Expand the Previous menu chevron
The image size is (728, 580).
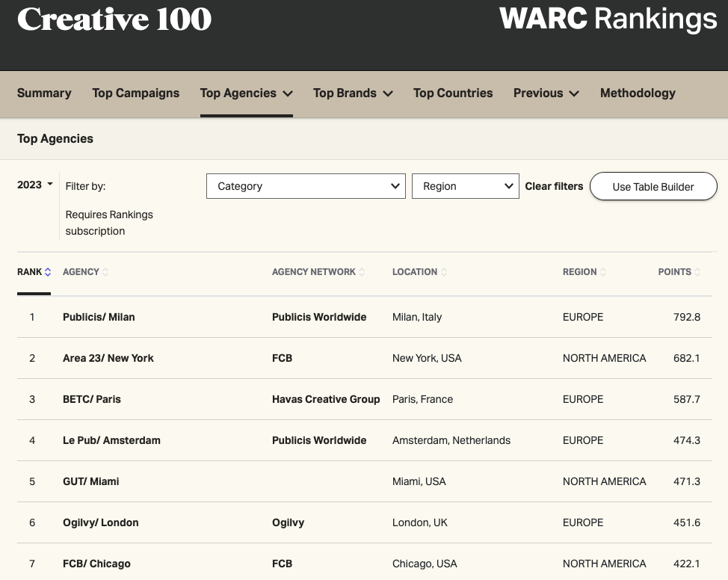coord(574,94)
